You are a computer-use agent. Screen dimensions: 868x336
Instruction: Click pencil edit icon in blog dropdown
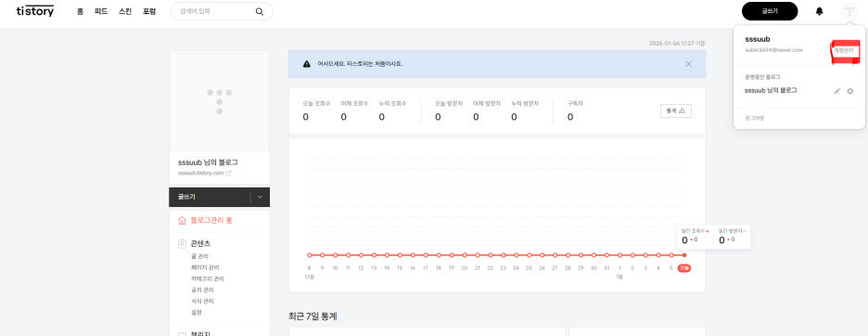[x=837, y=91]
